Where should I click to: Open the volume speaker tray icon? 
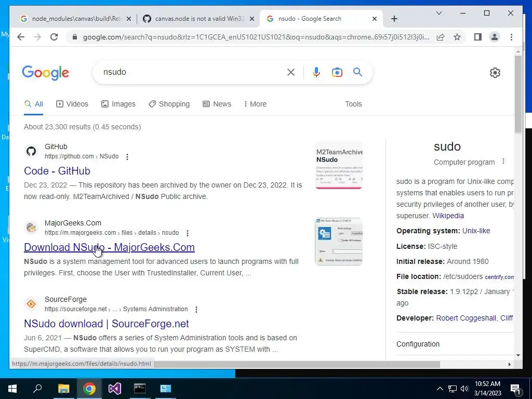(464, 389)
